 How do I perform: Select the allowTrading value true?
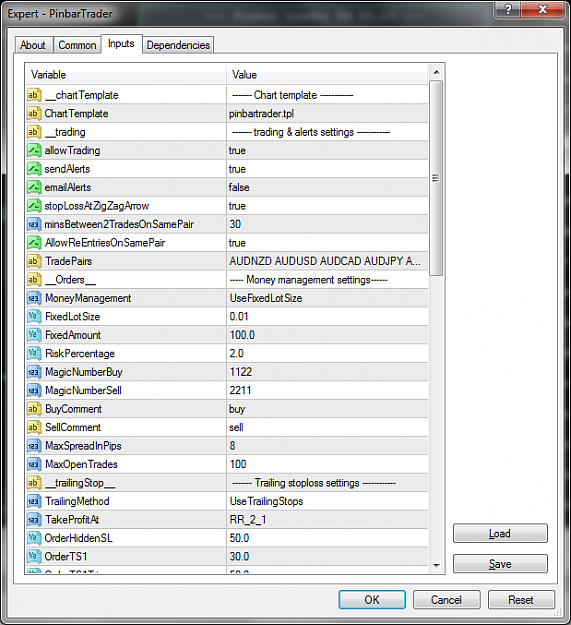coord(237,151)
